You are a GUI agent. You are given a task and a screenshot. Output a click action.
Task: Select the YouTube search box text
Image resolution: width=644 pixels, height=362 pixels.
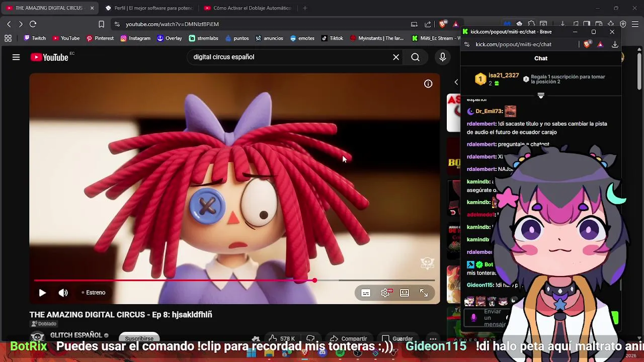click(223, 57)
